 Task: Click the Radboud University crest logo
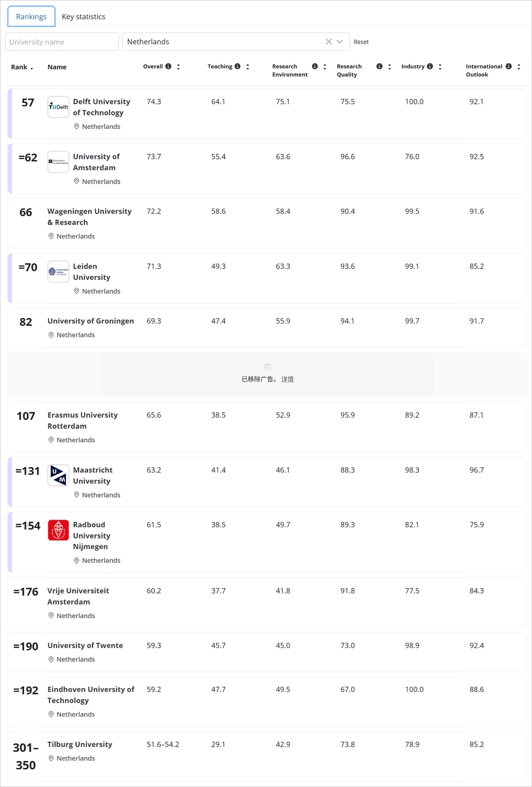click(58, 530)
